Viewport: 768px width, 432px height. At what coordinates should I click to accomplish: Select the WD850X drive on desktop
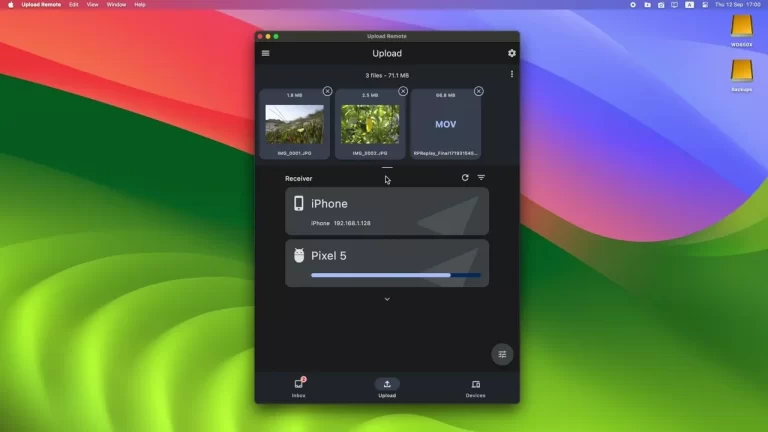[742, 31]
